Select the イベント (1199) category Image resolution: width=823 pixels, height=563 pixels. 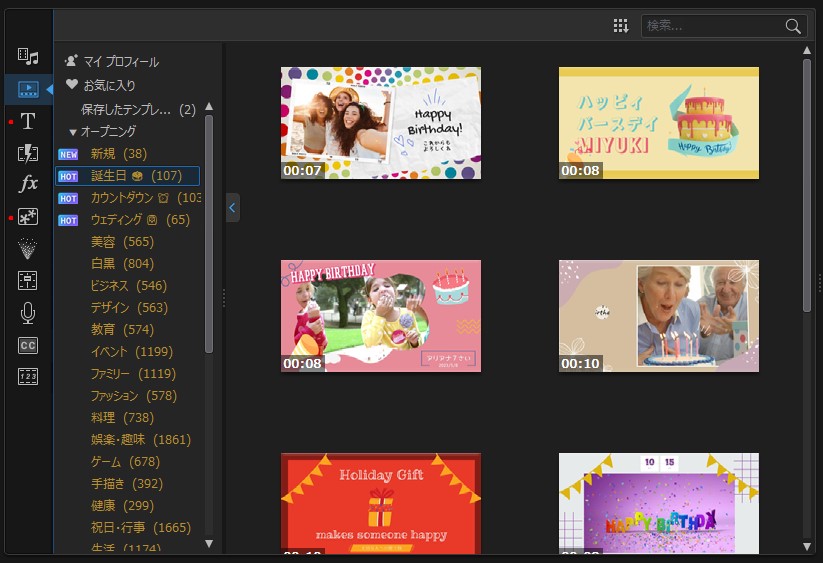coord(132,352)
